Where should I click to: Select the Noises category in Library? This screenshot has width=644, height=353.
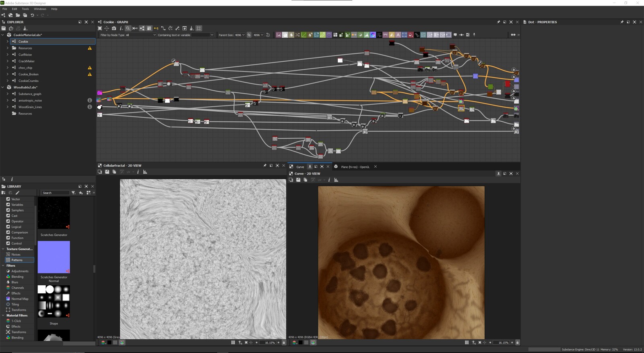tap(16, 255)
